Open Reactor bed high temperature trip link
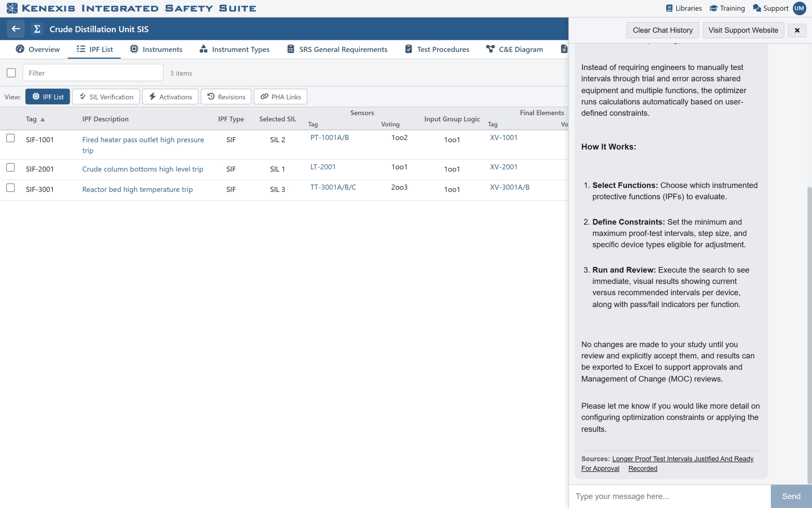The image size is (812, 508). point(137,189)
